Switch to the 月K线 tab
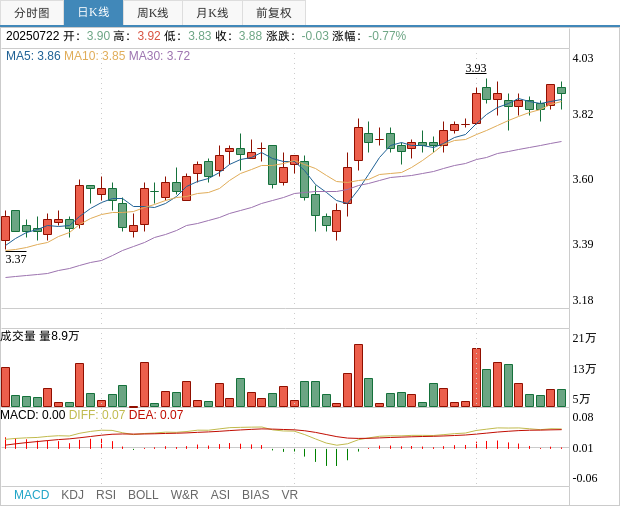This screenshot has width=620, height=506. [x=212, y=13]
